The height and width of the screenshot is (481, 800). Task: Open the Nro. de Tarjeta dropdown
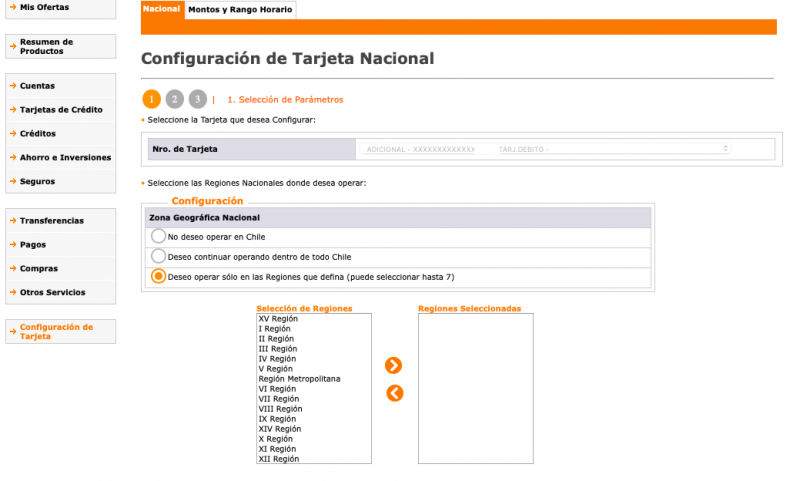point(545,149)
